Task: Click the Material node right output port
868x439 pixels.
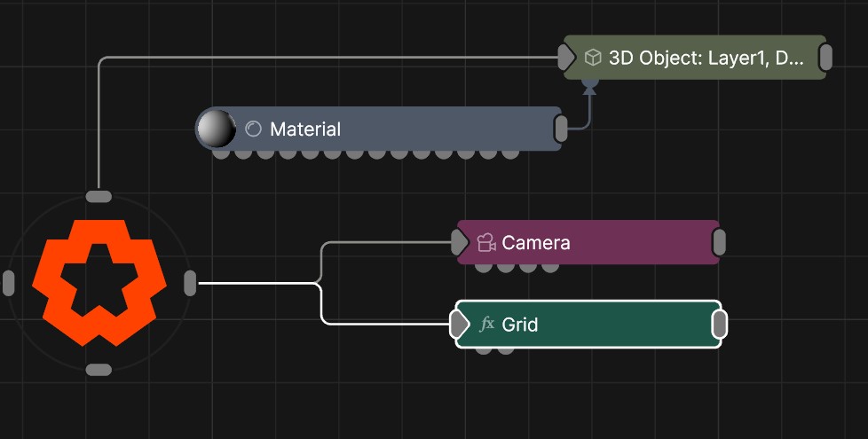Action: (x=561, y=129)
